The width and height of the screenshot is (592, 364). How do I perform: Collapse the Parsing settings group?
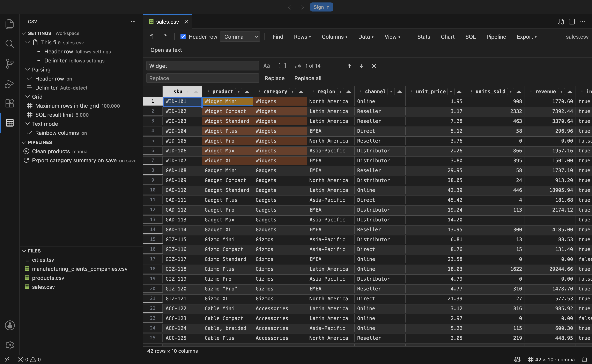(x=28, y=69)
